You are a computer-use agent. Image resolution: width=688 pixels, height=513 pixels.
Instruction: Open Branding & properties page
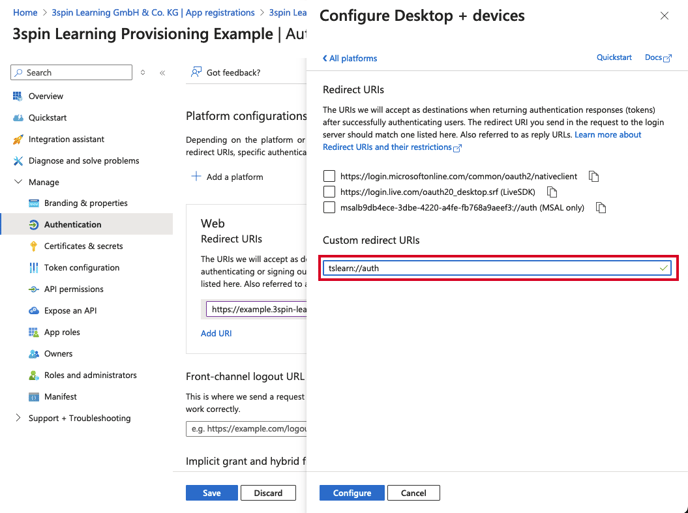(86, 203)
